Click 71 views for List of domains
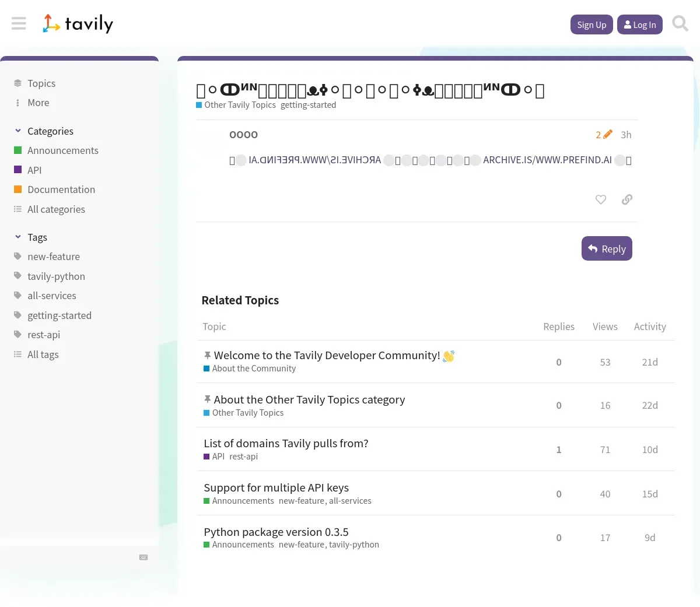700x607 pixels. tap(605, 450)
